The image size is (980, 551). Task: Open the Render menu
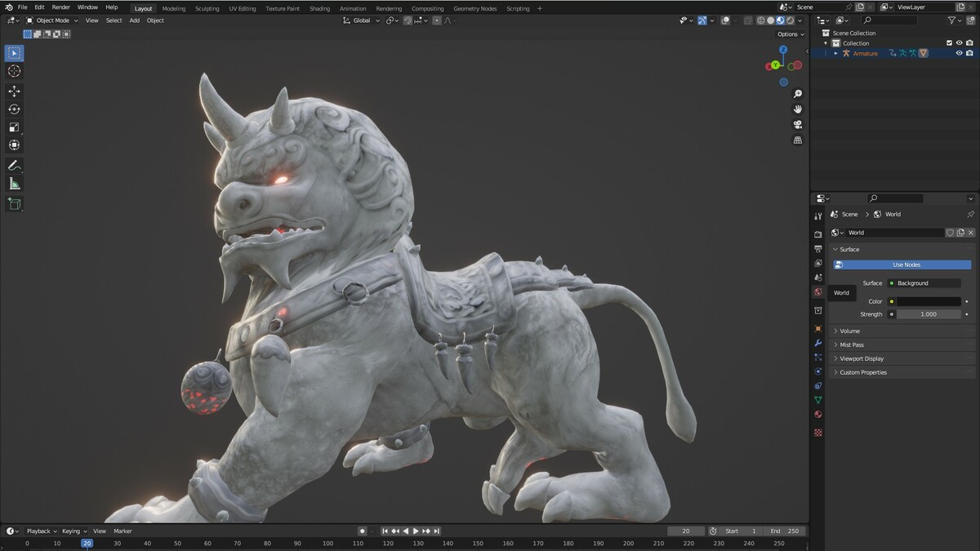pyautogui.click(x=61, y=7)
